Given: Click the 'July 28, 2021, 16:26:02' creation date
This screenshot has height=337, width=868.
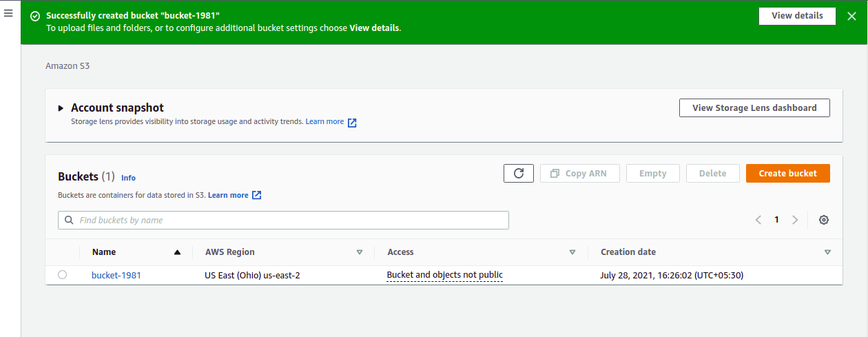Looking at the screenshot, I should (x=672, y=275).
